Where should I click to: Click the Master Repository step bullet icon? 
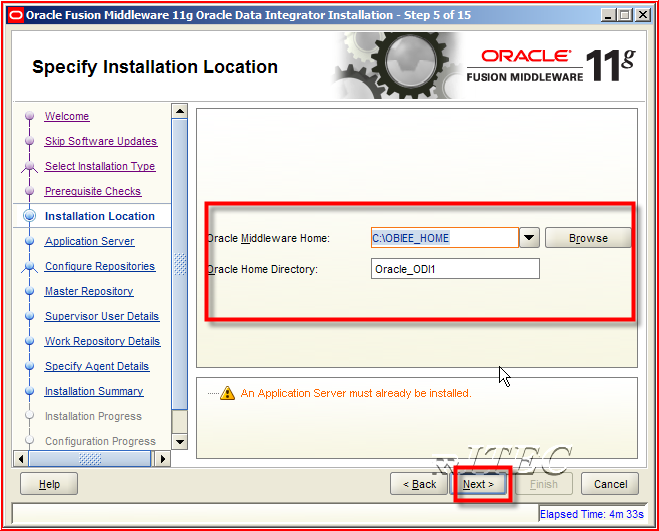tap(29, 291)
